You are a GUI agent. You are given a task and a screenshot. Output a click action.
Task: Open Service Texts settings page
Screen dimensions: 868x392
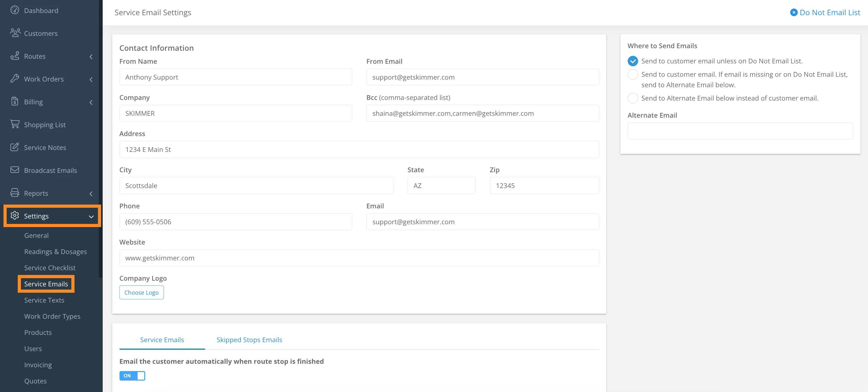click(x=44, y=300)
